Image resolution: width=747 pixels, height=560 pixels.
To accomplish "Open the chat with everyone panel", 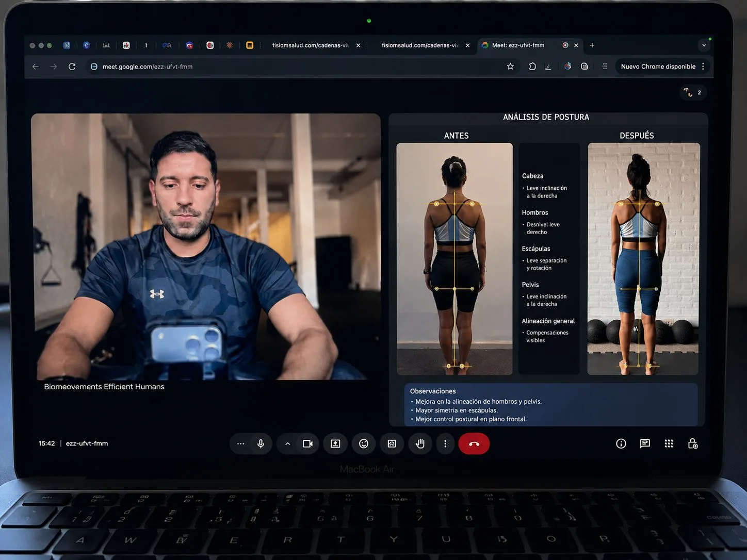I will 645,443.
